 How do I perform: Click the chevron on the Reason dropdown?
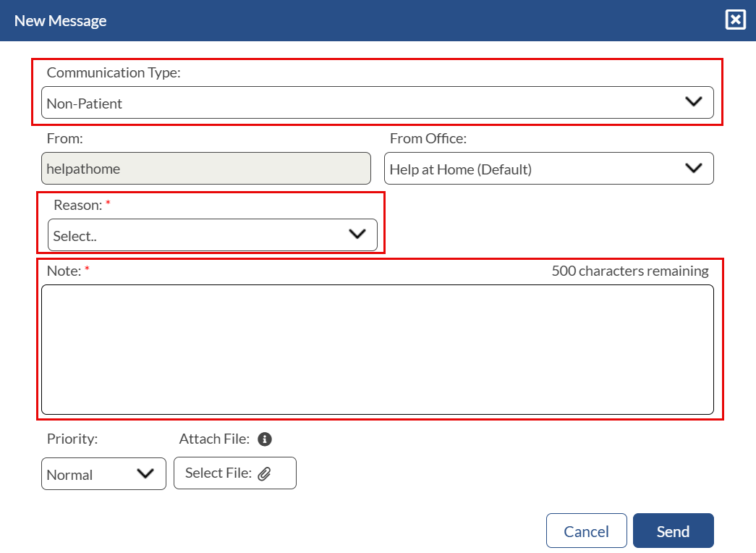point(357,235)
